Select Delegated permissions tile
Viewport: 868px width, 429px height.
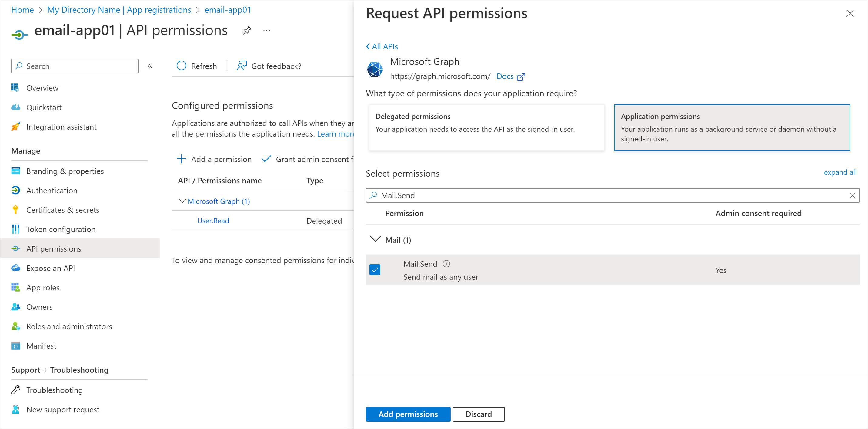[x=486, y=128]
